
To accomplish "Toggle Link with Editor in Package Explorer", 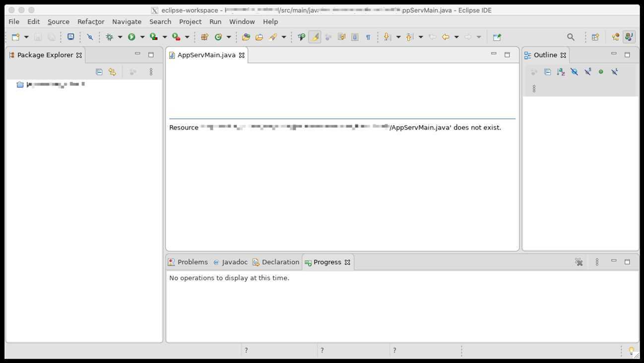I will pyautogui.click(x=112, y=72).
